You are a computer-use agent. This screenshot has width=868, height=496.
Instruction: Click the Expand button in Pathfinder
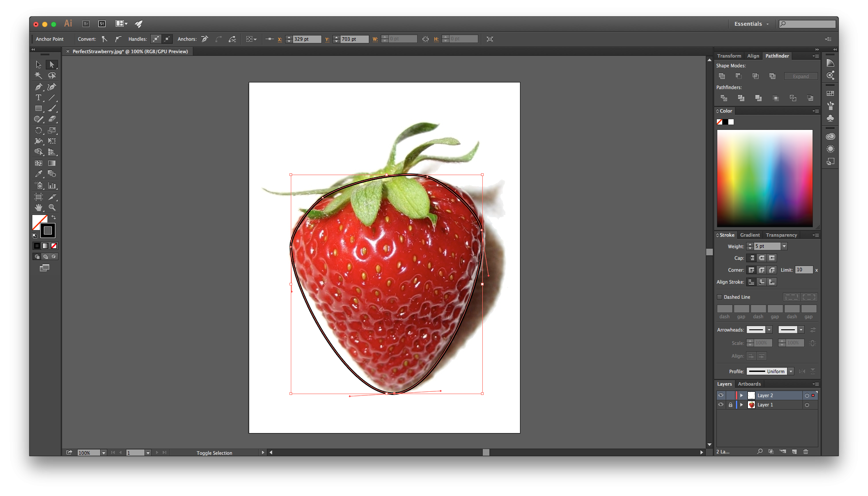pyautogui.click(x=801, y=76)
